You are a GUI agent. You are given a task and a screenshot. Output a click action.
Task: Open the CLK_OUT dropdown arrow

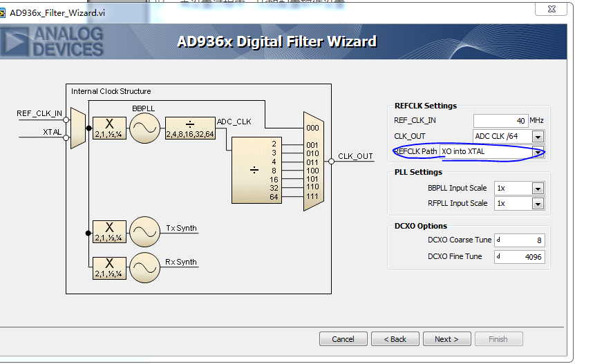538,137
